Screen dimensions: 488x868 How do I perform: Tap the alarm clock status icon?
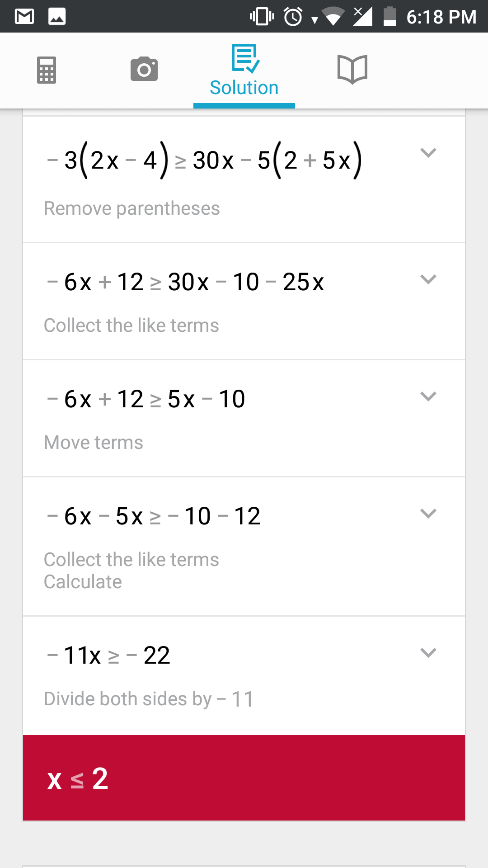[293, 17]
